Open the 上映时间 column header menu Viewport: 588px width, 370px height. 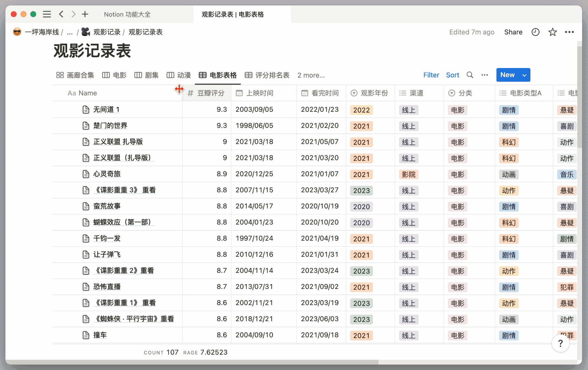coord(264,93)
